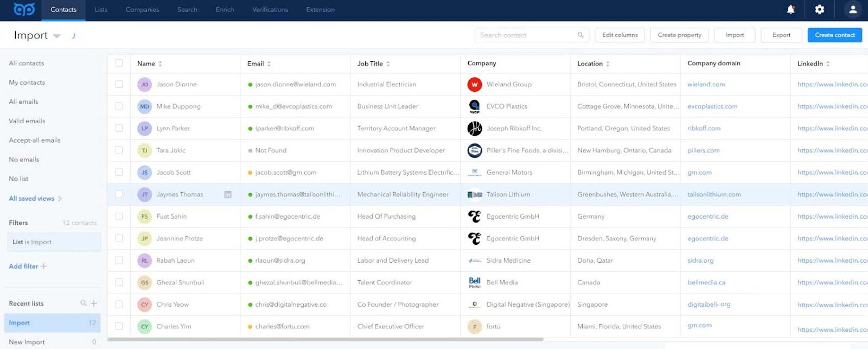868x349 pixels.
Task: Click the Export button
Action: point(781,35)
